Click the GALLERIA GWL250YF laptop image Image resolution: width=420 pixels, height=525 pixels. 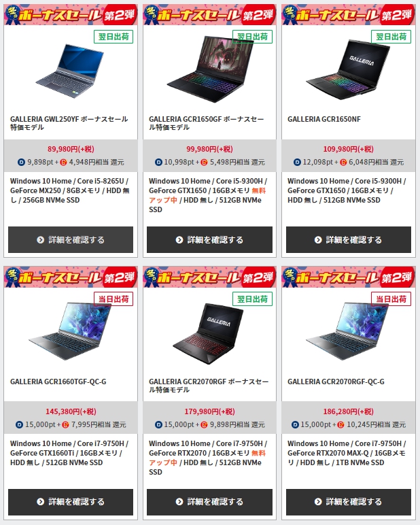(x=69, y=71)
